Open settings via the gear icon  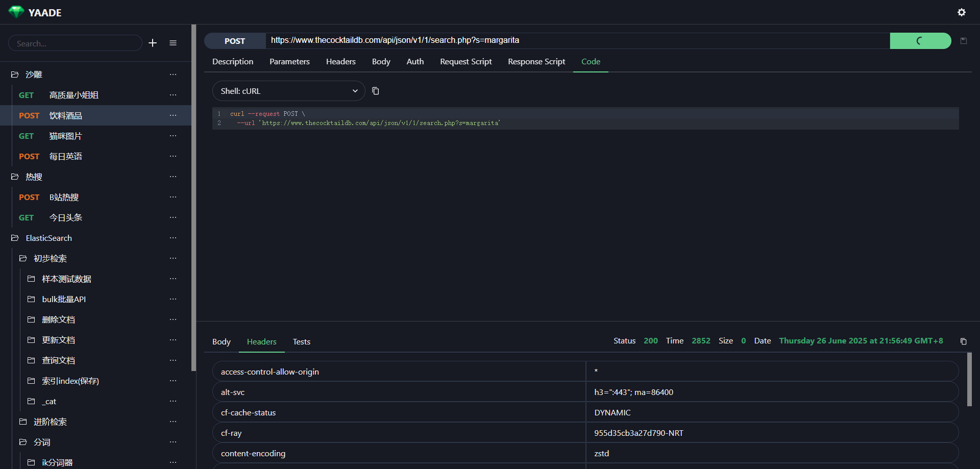click(961, 12)
